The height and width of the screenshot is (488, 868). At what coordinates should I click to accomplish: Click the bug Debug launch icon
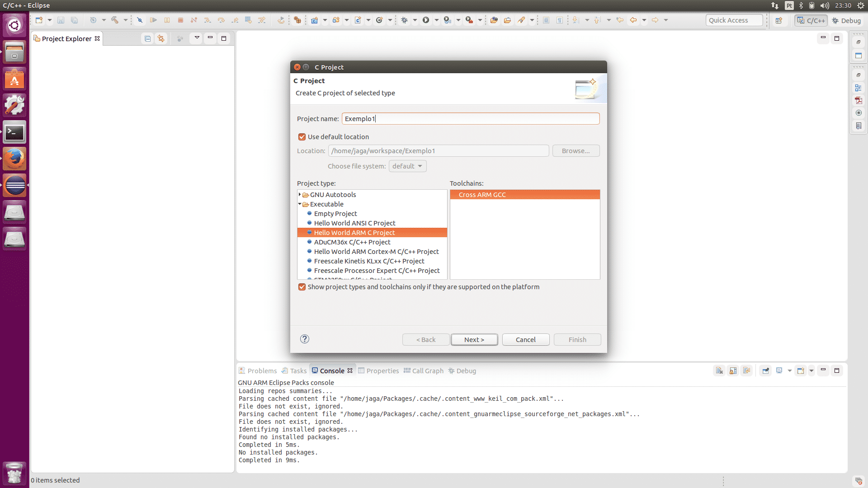(404, 20)
